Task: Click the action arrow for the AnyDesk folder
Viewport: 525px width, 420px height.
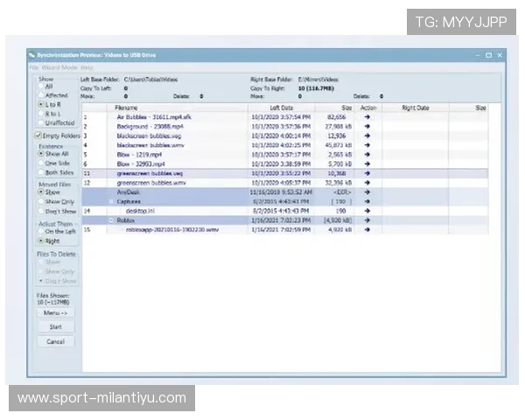Action: click(x=367, y=192)
